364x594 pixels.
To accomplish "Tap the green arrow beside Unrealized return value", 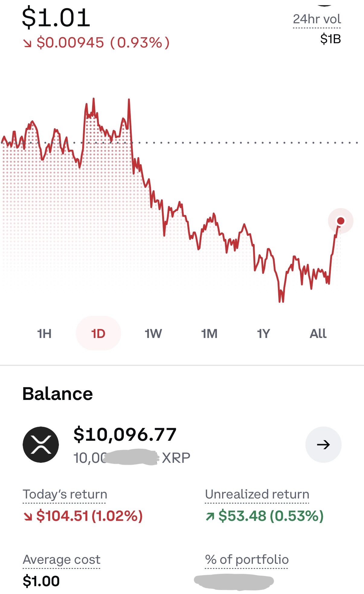I will [x=210, y=517].
